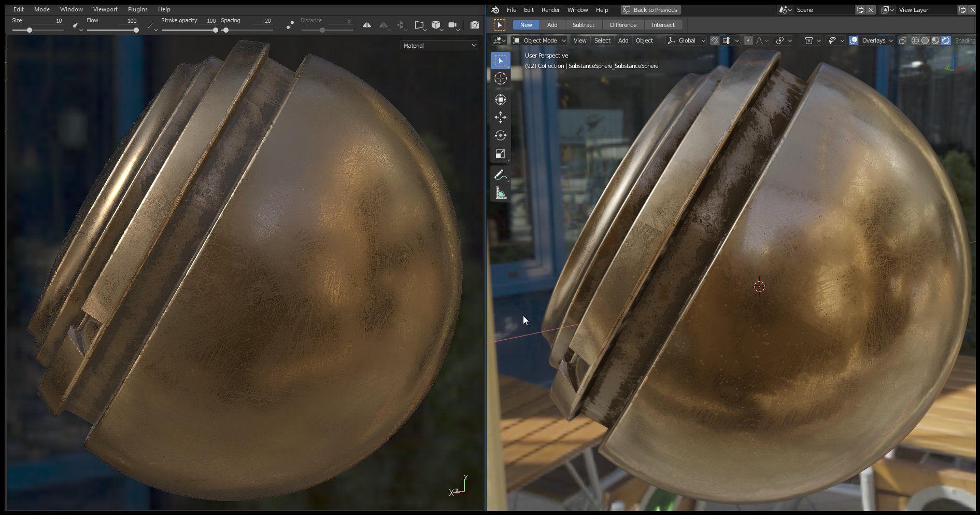Activate the 3D Cursor tool

(x=500, y=78)
